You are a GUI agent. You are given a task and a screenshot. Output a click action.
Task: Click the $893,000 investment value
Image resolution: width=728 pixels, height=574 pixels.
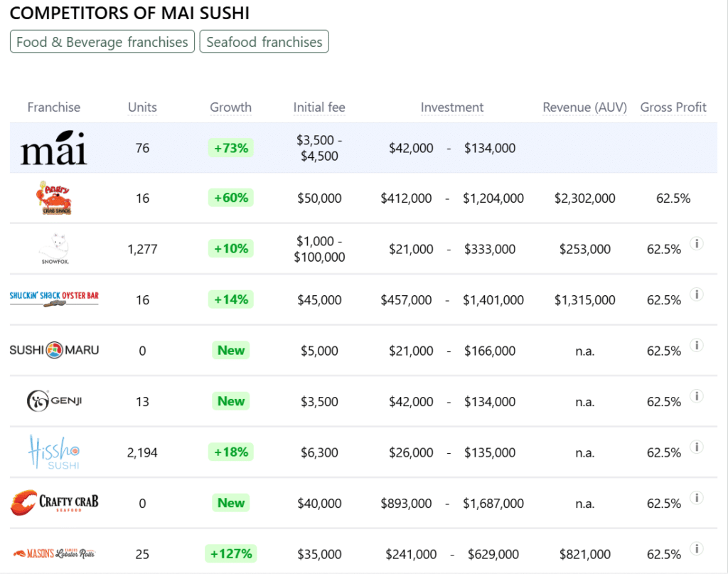406,504
